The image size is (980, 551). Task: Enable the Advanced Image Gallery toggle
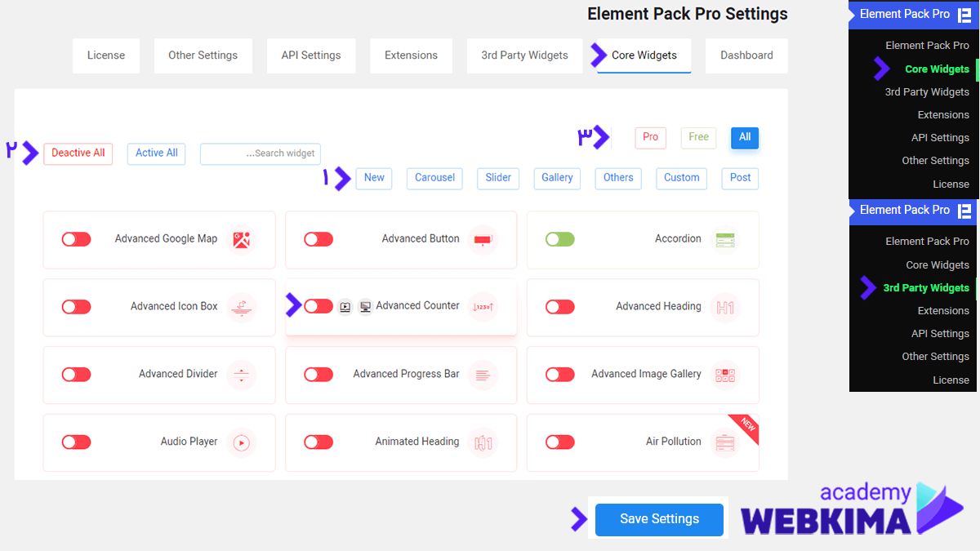click(560, 375)
